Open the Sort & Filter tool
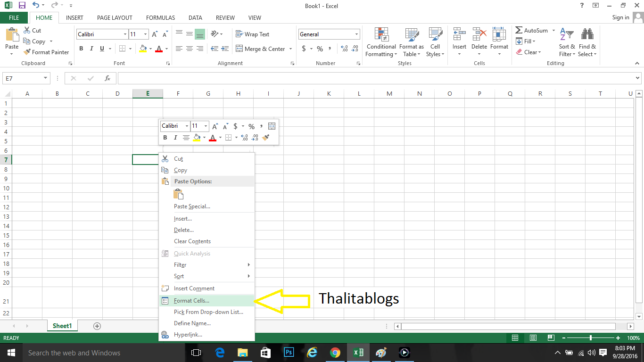Viewport: 644px width, 362px height. pos(566,42)
